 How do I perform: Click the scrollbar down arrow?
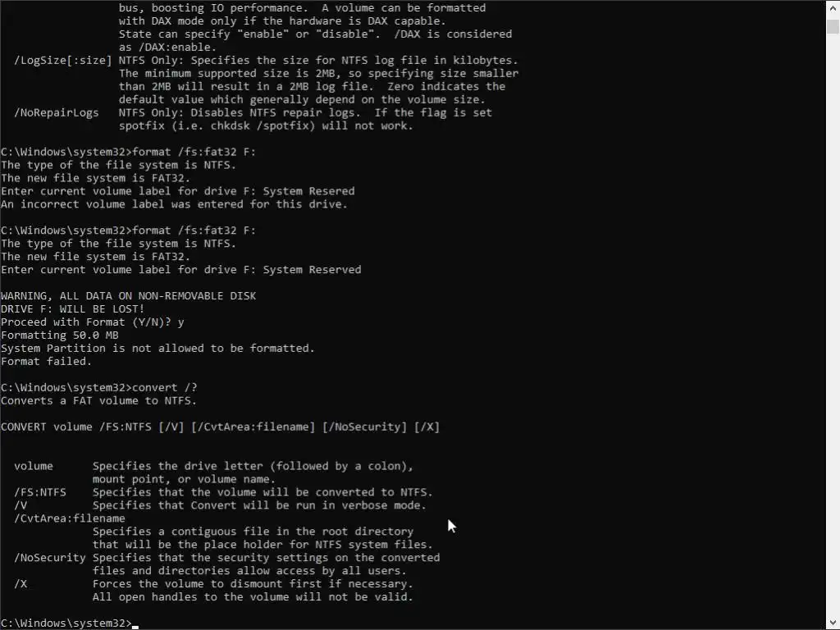[833, 623]
